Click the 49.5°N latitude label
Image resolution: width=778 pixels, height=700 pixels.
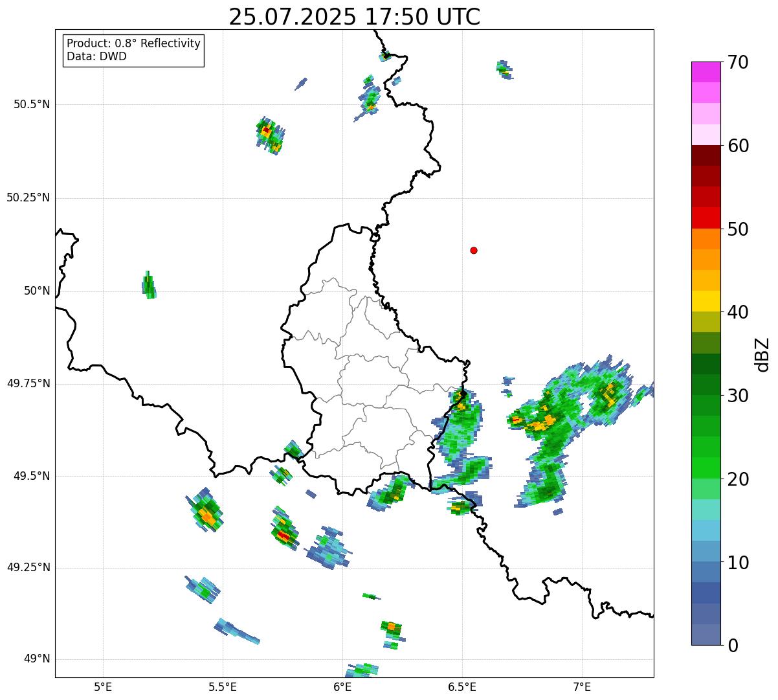point(31,476)
